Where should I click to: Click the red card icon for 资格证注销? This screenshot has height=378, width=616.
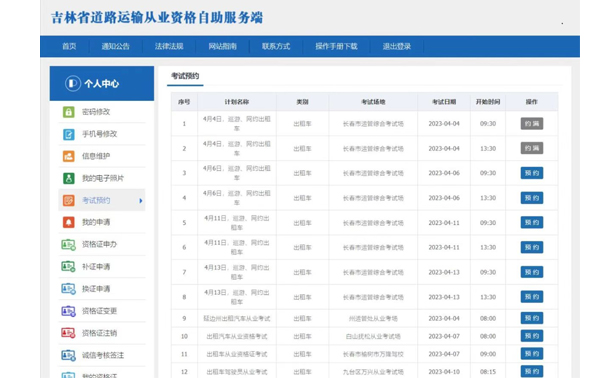coord(68,333)
